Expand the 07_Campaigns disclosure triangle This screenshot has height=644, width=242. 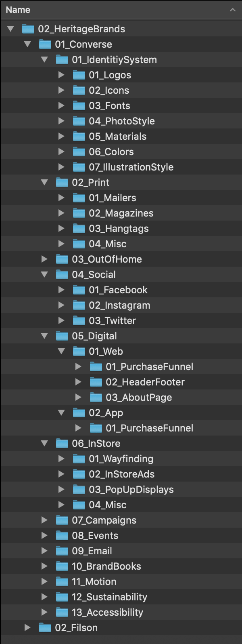(44, 520)
